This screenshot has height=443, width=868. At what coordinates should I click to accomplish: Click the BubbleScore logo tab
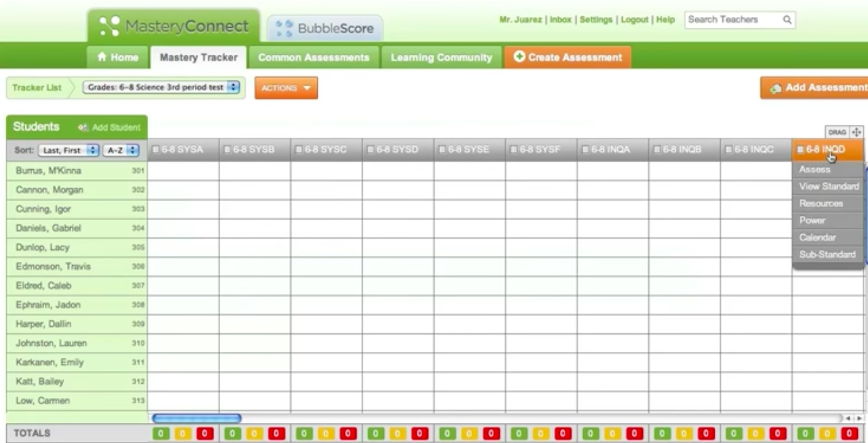tap(325, 28)
